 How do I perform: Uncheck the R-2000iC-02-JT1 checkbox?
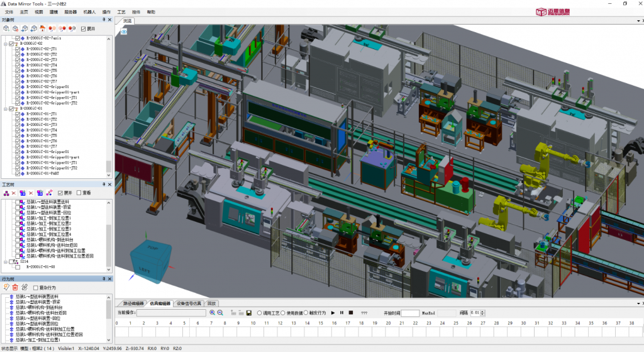17,49
